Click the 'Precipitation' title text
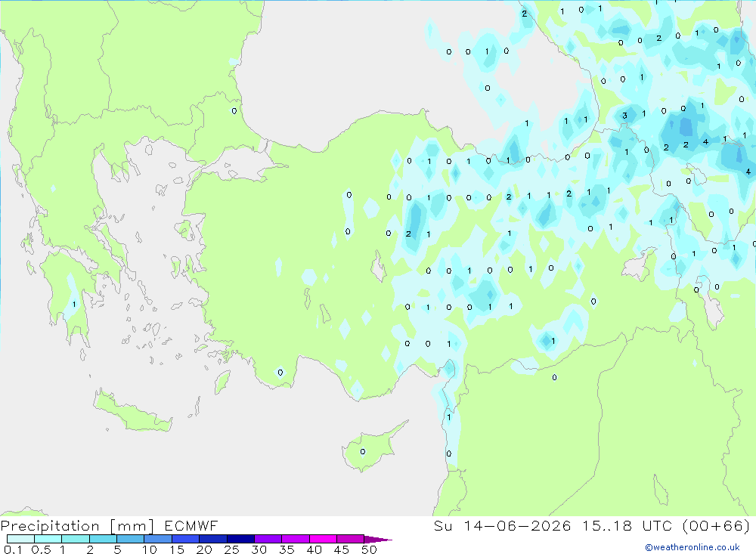 tap(50, 526)
